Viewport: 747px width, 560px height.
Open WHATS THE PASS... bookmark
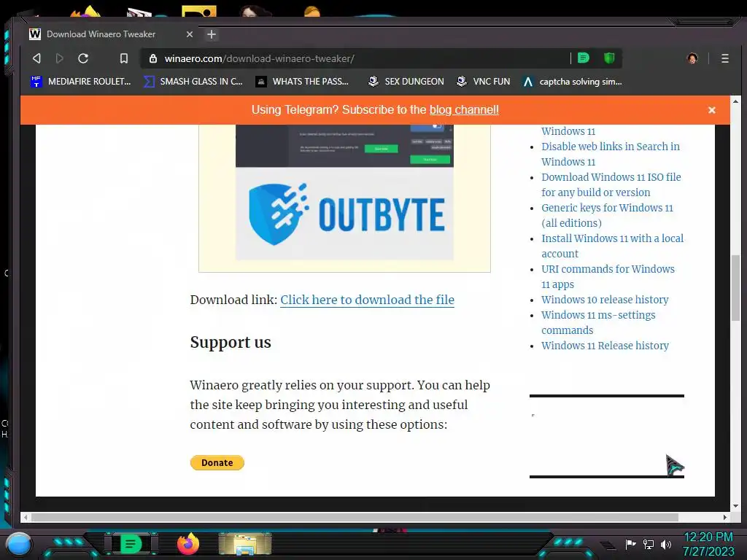pyautogui.click(x=302, y=82)
